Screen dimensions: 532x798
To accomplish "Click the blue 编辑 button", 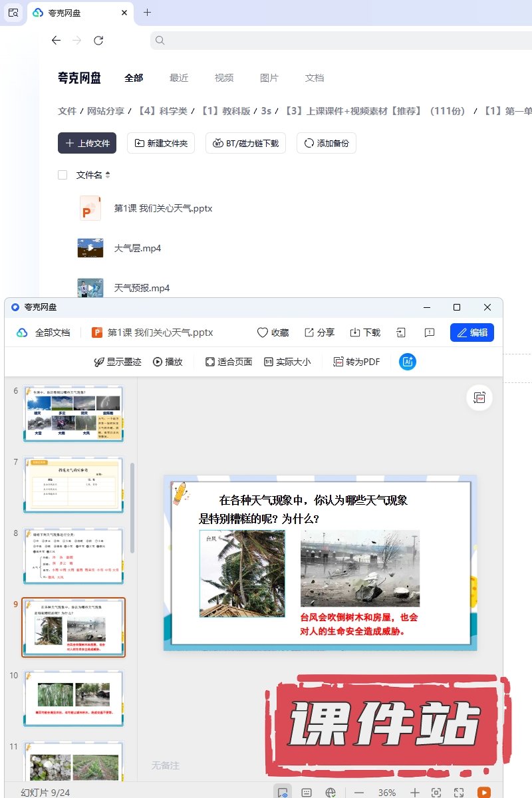I will [x=471, y=332].
